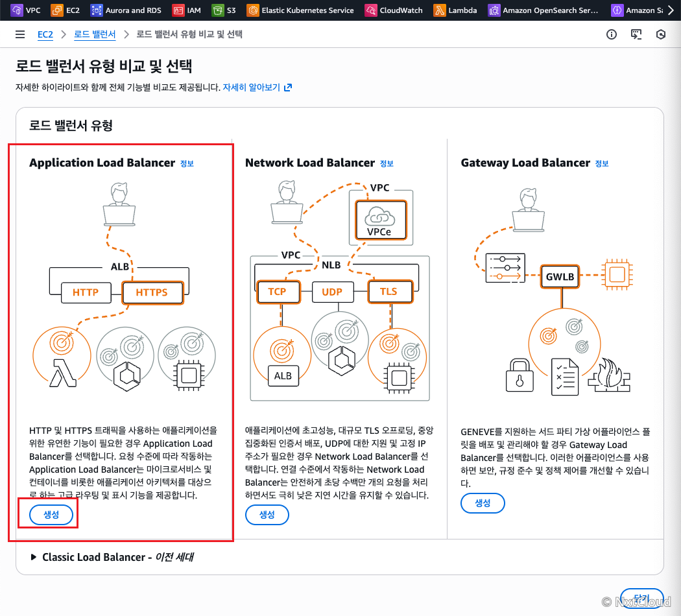
Task: Click external link icon next to 자세히 알아보기
Action: point(287,88)
